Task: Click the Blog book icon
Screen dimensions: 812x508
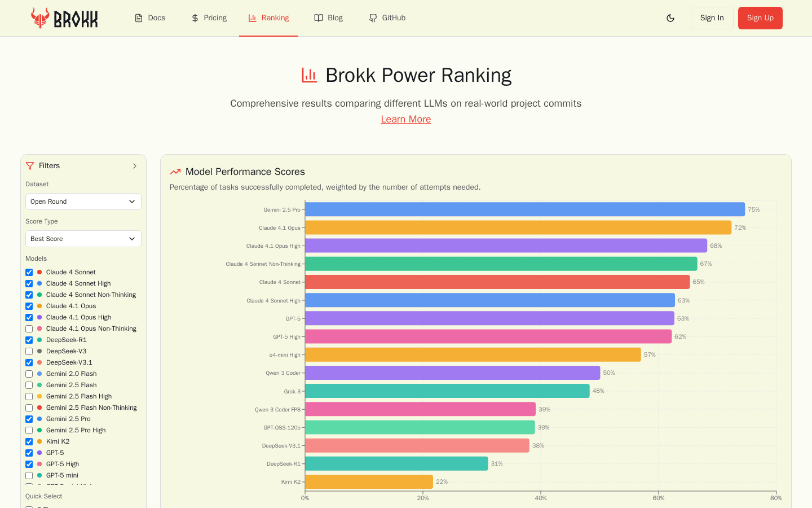Action: (x=319, y=18)
